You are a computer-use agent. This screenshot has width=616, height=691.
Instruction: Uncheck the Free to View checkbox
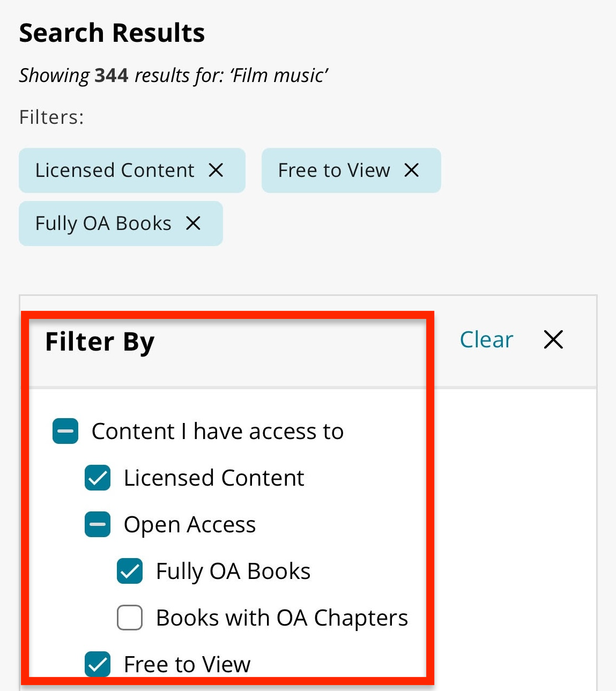click(x=98, y=664)
